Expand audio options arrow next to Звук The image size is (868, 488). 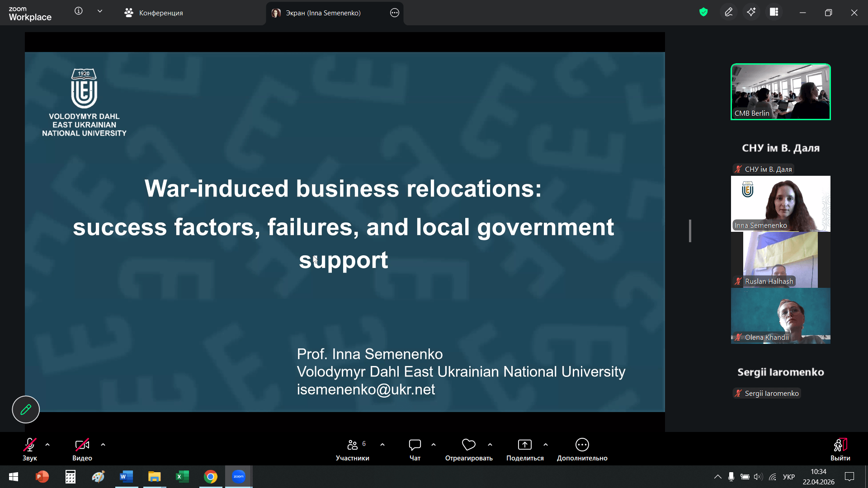coord(47,445)
